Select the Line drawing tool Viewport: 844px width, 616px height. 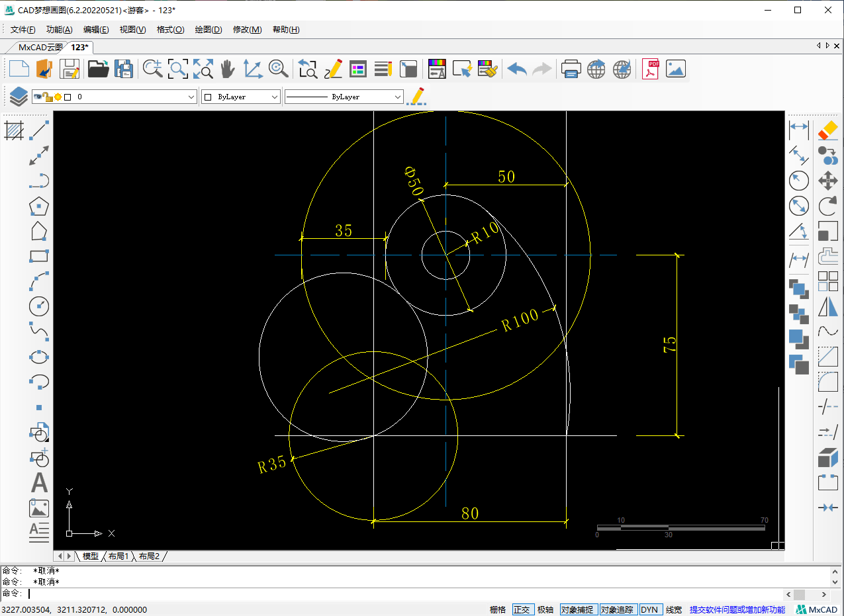click(x=40, y=130)
